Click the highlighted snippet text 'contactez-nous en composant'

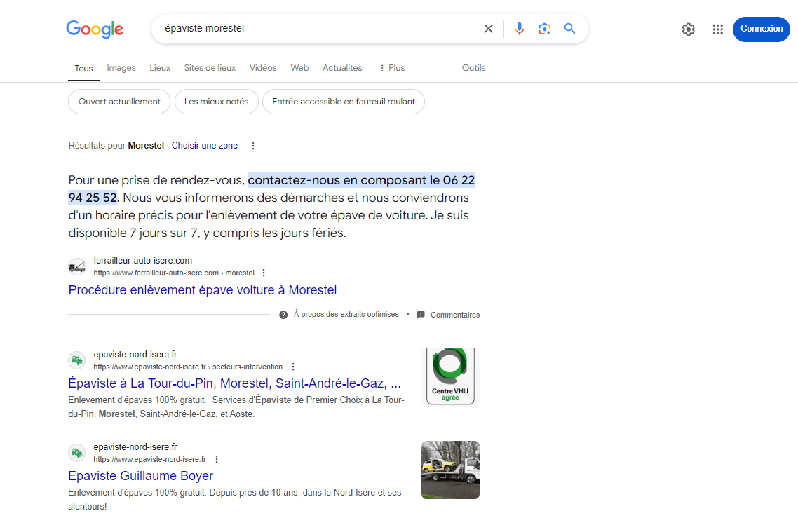(x=337, y=180)
